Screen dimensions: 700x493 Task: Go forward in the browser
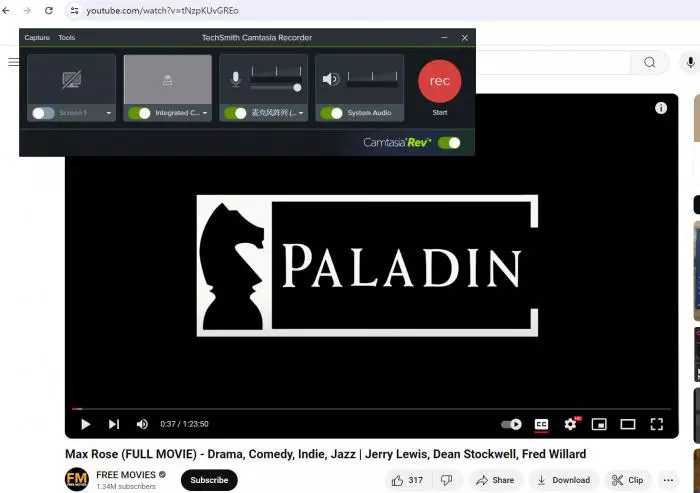pos(28,10)
